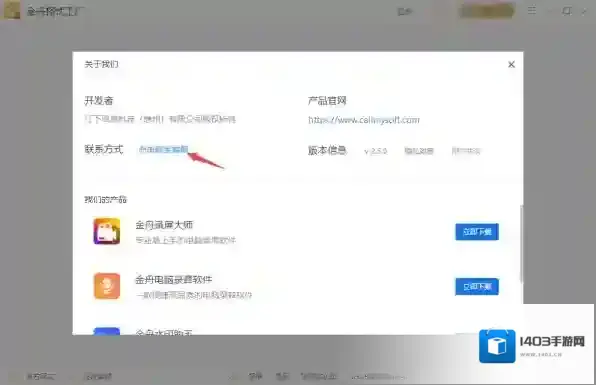Click the blue contact link beside 联系方式
596x385 pixels.
pos(163,149)
